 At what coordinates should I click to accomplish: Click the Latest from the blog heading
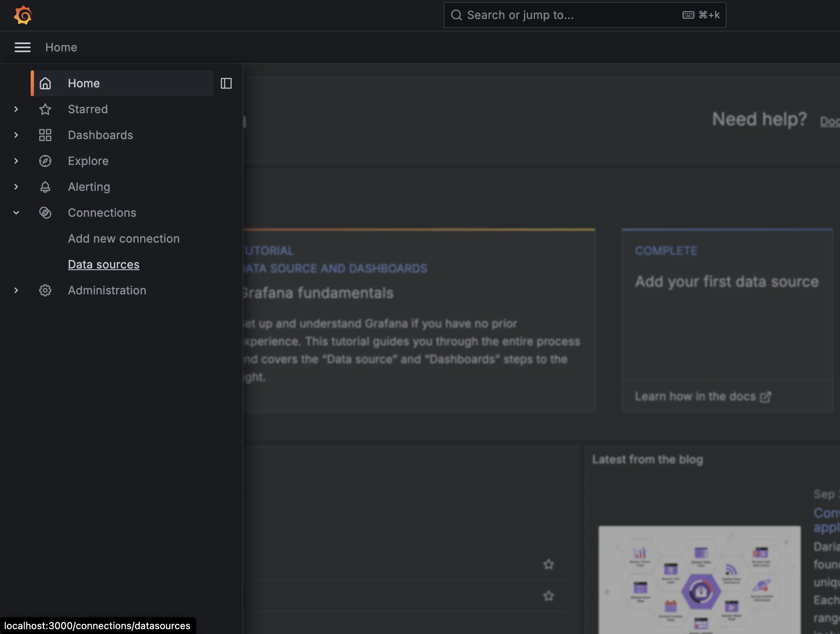[647, 460]
